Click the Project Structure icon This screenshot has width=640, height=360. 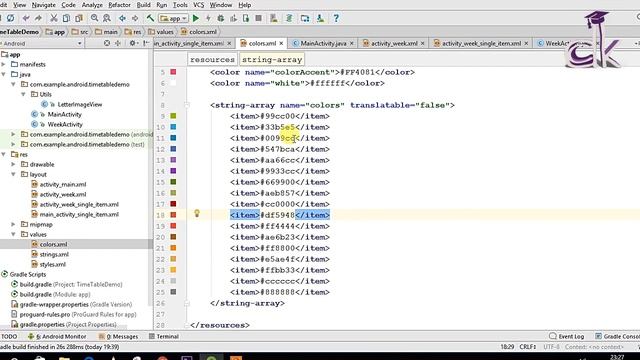(305, 18)
